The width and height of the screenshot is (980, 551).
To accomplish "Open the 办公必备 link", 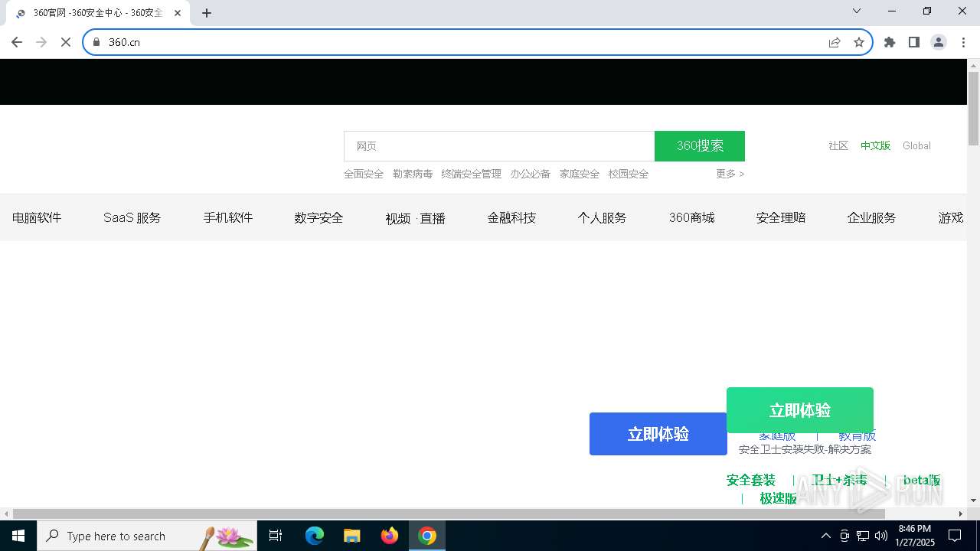I will point(531,174).
